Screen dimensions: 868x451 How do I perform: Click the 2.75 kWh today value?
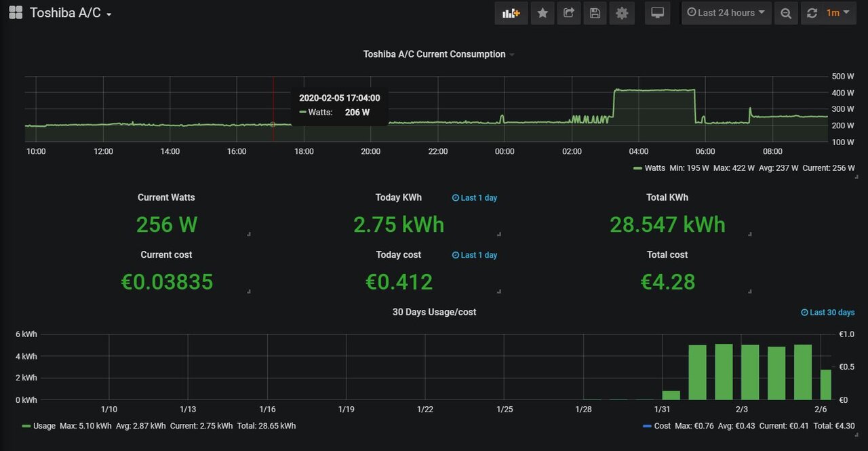coord(399,224)
